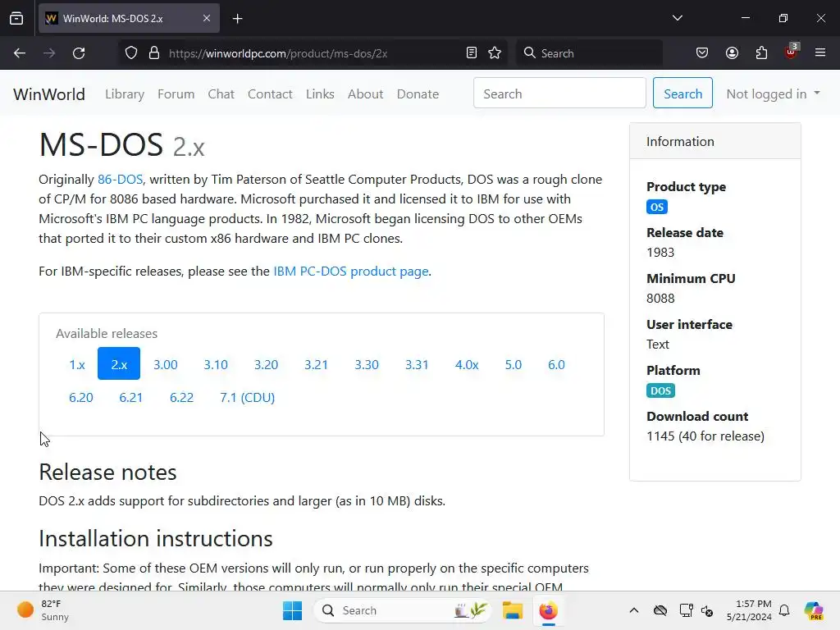Click the muted volume tray icon
The height and width of the screenshot is (630, 840).
(x=707, y=610)
